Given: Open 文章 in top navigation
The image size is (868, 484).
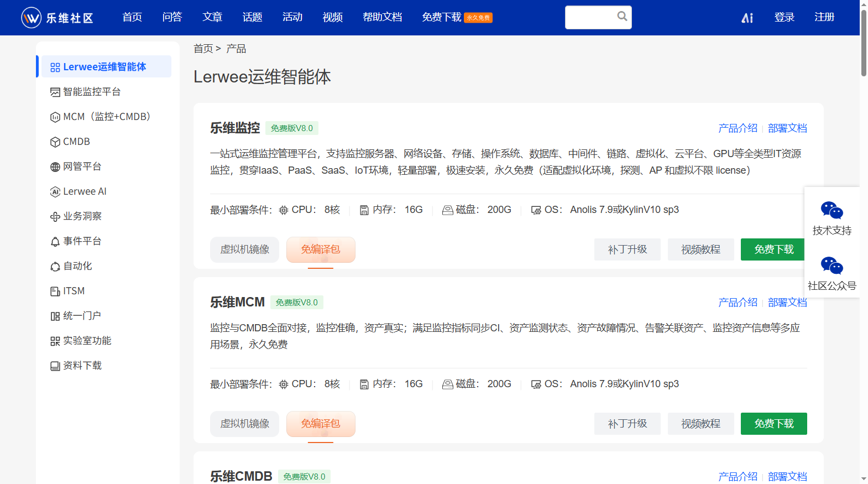Looking at the screenshot, I should tap(212, 17).
